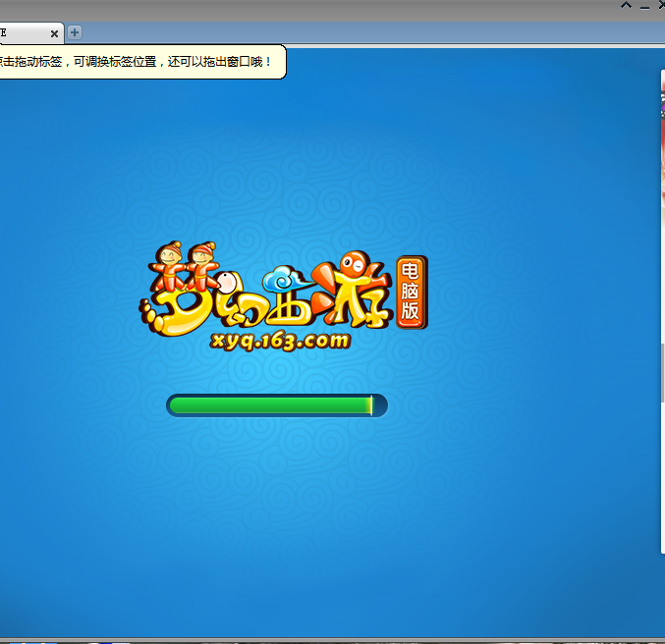Close the current browser tab

[x=54, y=33]
